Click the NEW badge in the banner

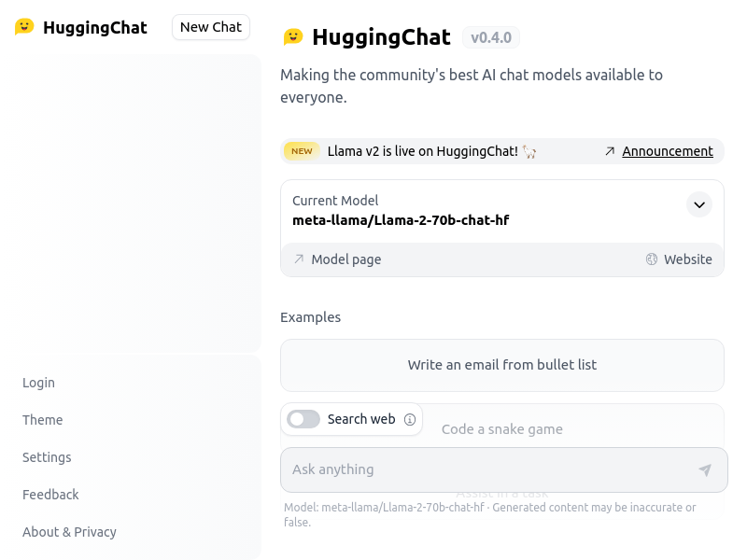[x=302, y=150]
